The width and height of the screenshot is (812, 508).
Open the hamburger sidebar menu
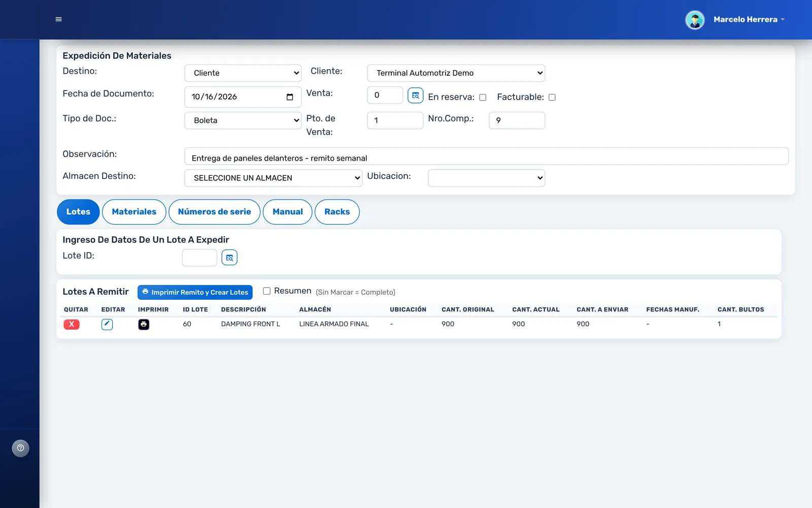[x=58, y=19]
